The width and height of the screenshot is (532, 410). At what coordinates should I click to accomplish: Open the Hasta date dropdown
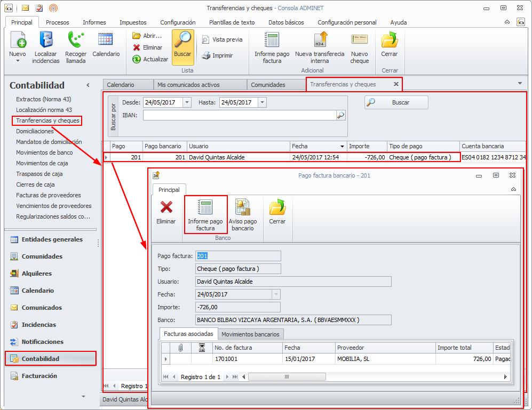tap(263, 102)
